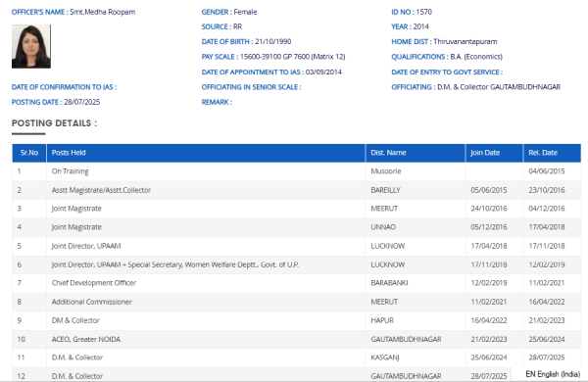Select the officer name Smt.Medha Roopam

[x=102, y=12]
